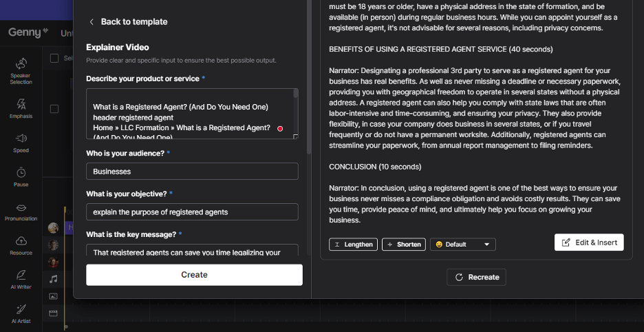The image size is (644, 332).
Task: Tick the checkbox beside the script row
Action: 54,109
